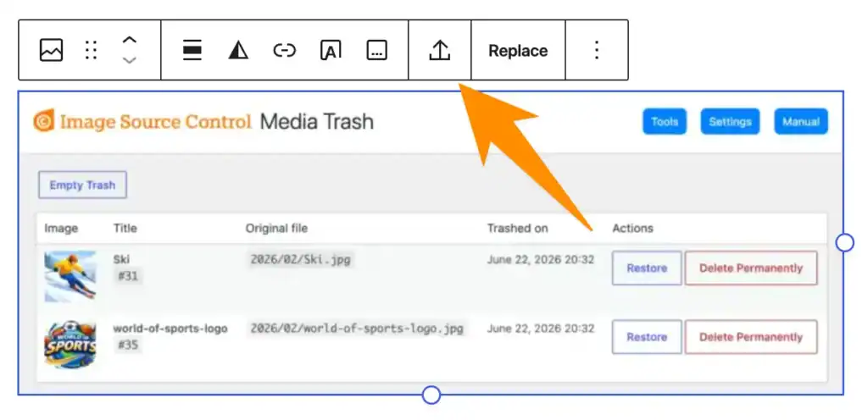Image resolution: width=868 pixels, height=420 pixels.
Task: Add text over image icon
Action: pos(331,50)
